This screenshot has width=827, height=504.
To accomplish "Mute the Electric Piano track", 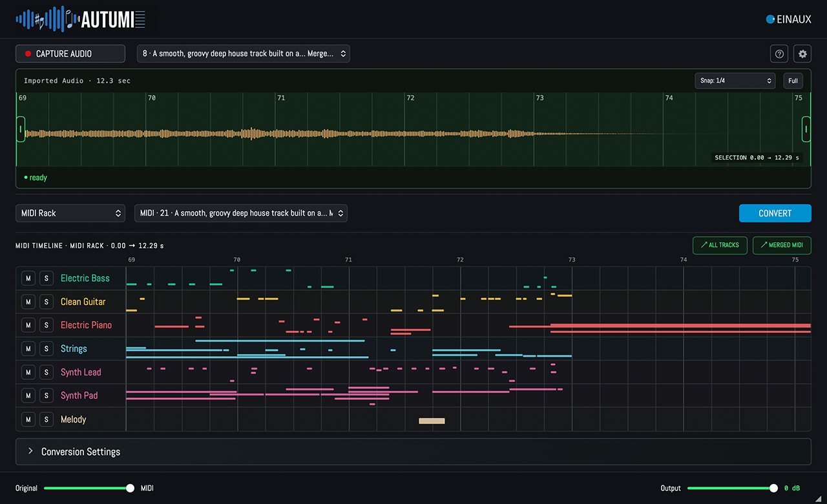I will coord(28,325).
